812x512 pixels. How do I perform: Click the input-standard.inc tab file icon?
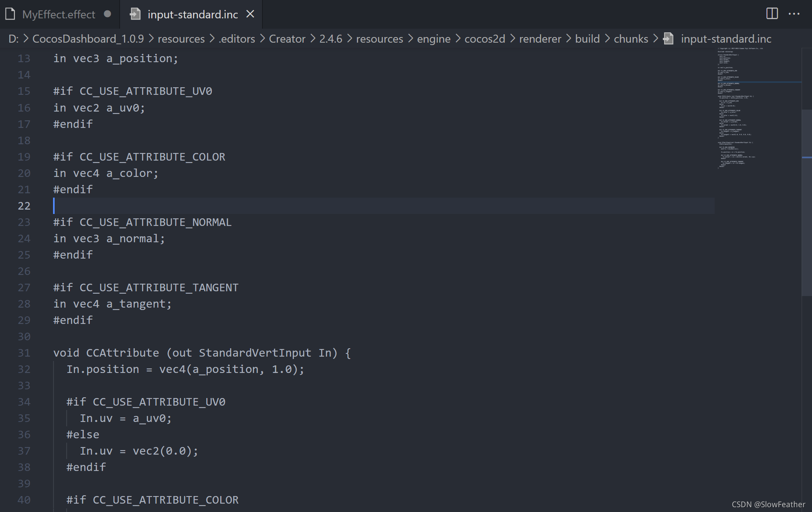point(135,14)
